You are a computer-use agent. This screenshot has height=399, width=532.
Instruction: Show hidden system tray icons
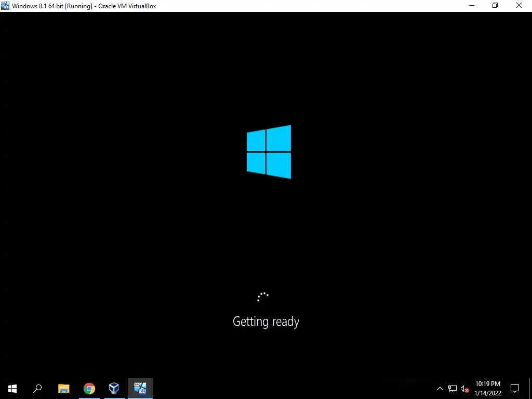click(x=440, y=389)
